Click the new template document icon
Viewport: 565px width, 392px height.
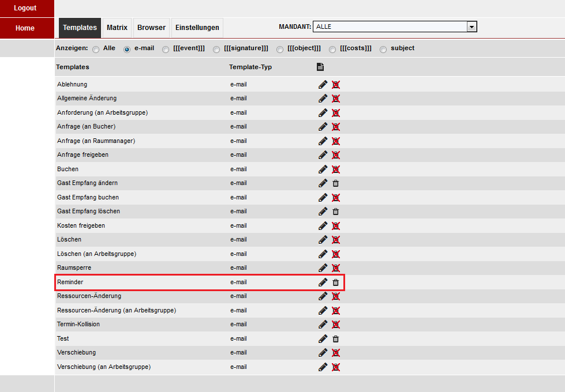tap(320, 67)
